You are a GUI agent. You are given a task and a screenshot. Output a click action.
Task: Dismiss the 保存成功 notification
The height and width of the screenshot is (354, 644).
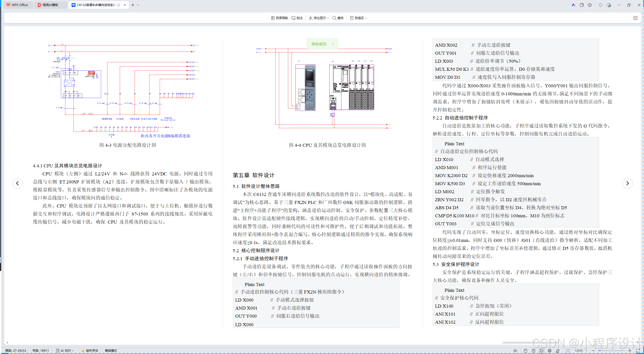tap(333, 44)
